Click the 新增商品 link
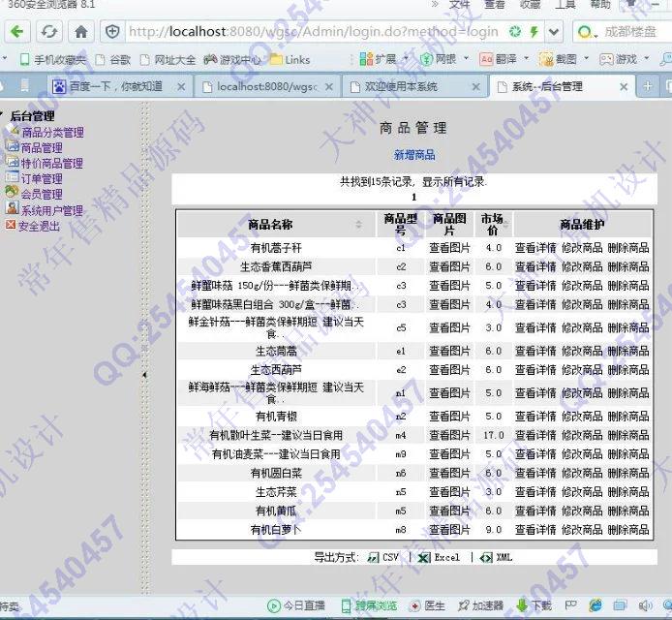Viewport: 672px width, 620px height. [x=414, y=155]
